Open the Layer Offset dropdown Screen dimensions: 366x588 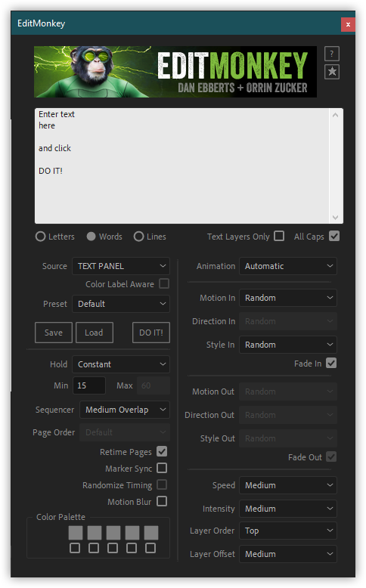288,554
